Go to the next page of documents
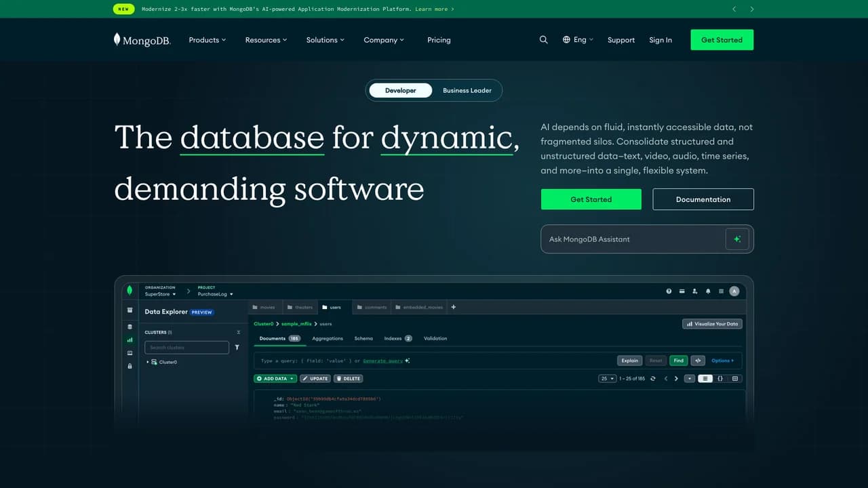 click(676, 378)
